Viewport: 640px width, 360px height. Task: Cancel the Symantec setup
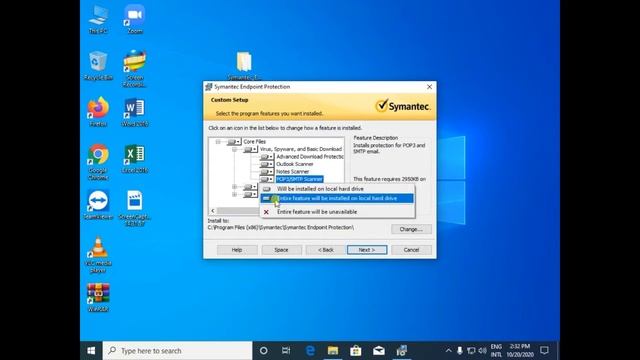click(411, 250)
